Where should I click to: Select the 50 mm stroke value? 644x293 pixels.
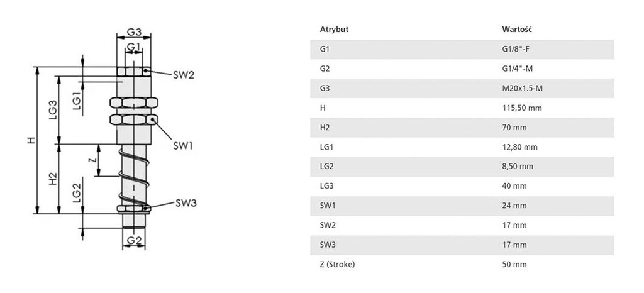point(514,264)
